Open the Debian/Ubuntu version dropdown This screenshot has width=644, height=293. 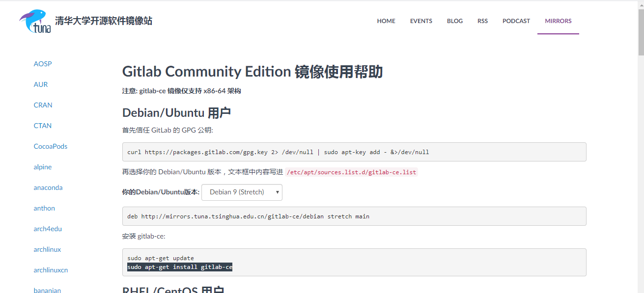[242, 192]
